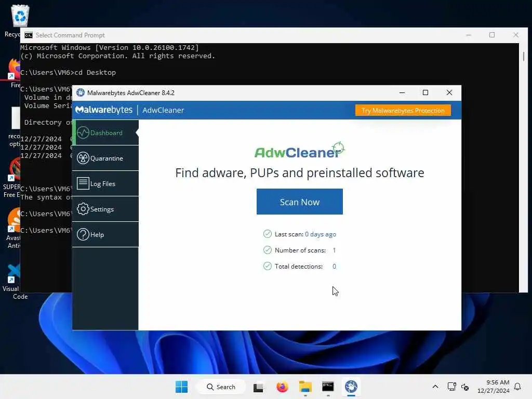Open the Log Files section
Viewport: 532px width, 399px height.
coord(105,183)
